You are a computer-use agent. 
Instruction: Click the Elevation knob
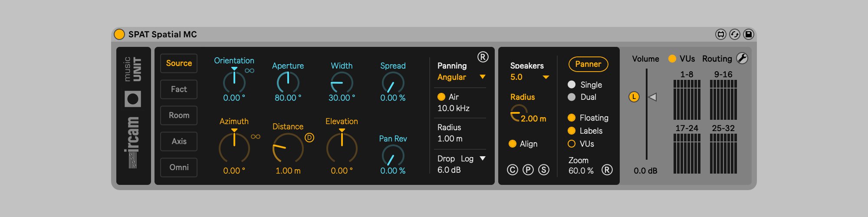tap(342, 148)
